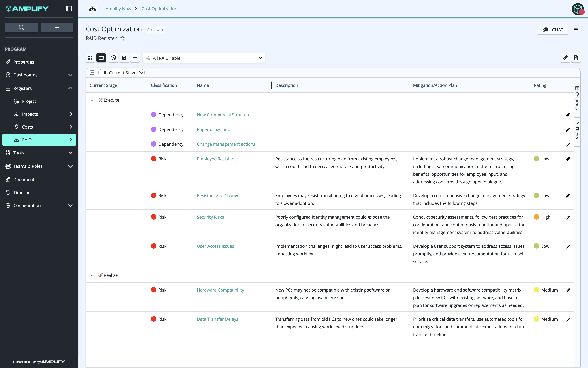588x368 pixels.
Task: Edit the User Access Issues row
Action: (x=568, y=246)
